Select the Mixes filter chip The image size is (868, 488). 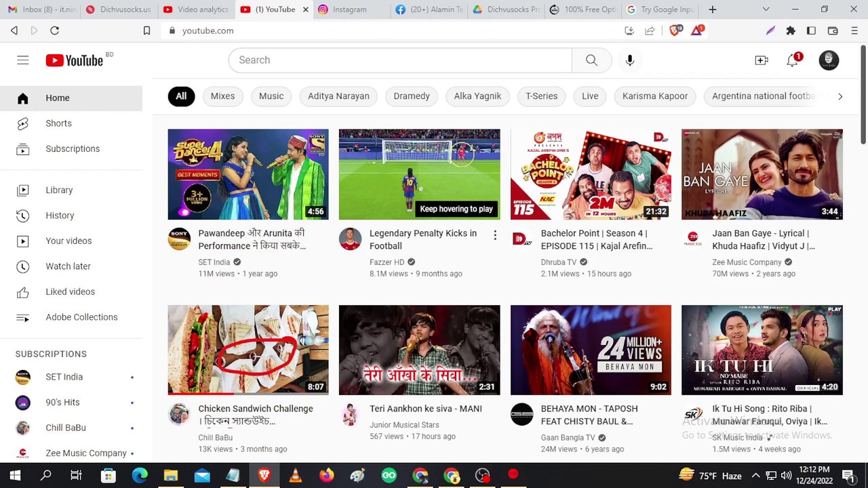(222, 96)
